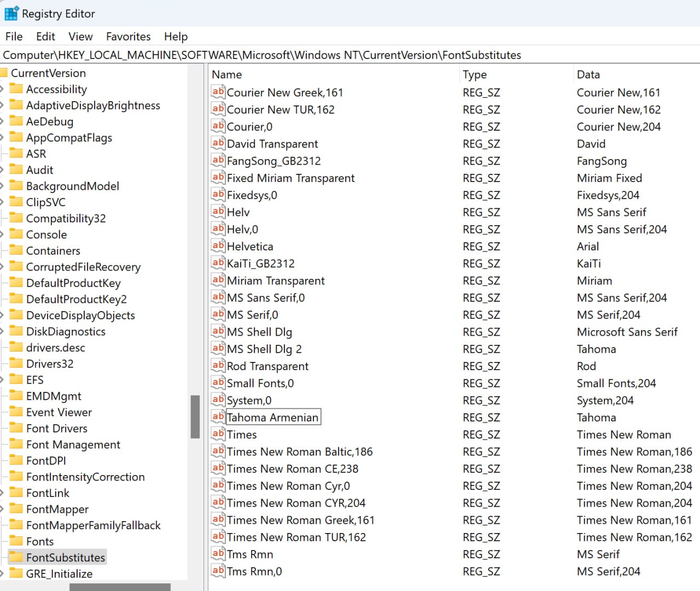The width and height of the screenshot is (700, 591).
Task: Click the folder icon of the ClipSVC key
Action: pyautogui.click(x=16, y=202)
